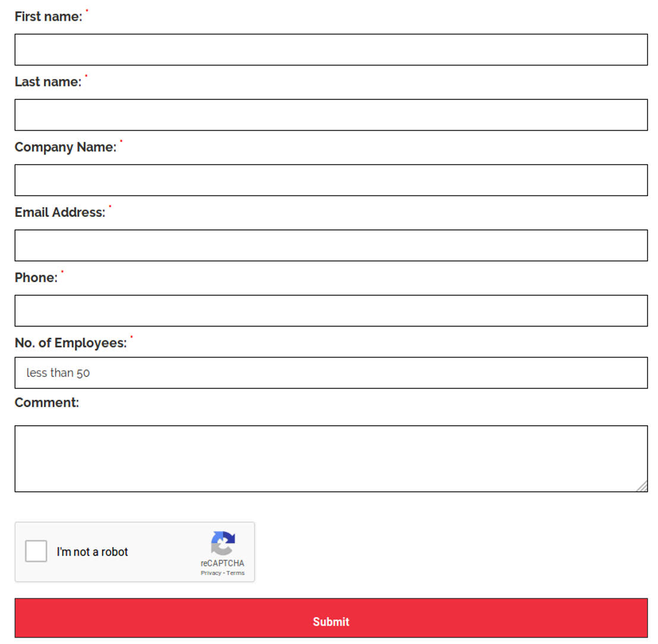Click into the Email Address field
658x644 pixels.
[331, 245]
